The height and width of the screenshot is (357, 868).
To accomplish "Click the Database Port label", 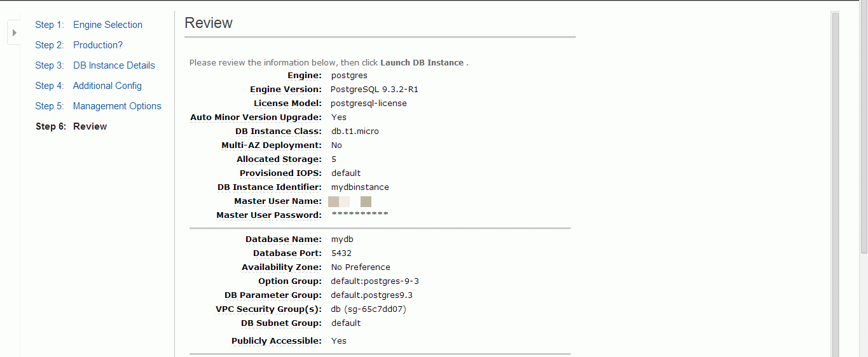I will click(x=287, y=253).
